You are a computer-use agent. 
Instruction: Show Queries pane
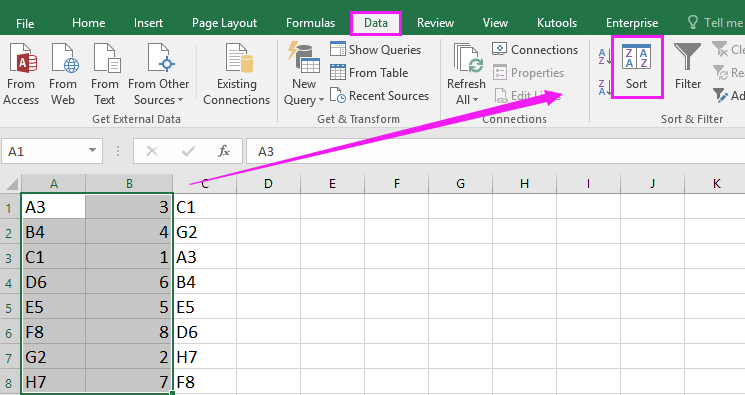(x=375, y=49)
